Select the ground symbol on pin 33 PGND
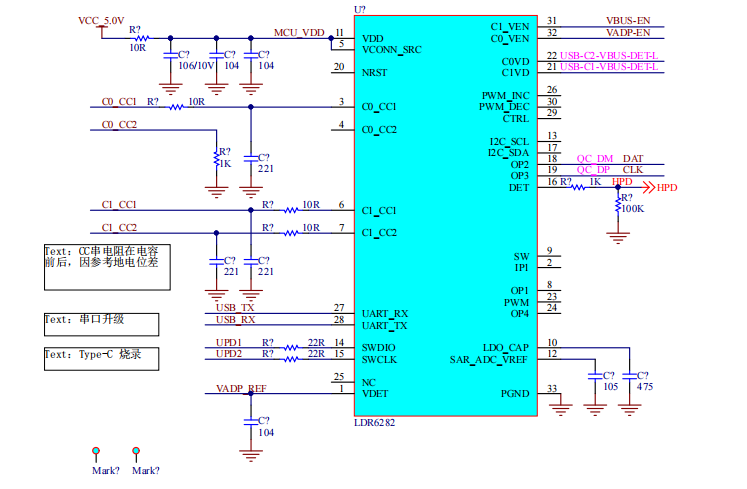This screenshot has height=489, width=747. (x=561, y=409)
